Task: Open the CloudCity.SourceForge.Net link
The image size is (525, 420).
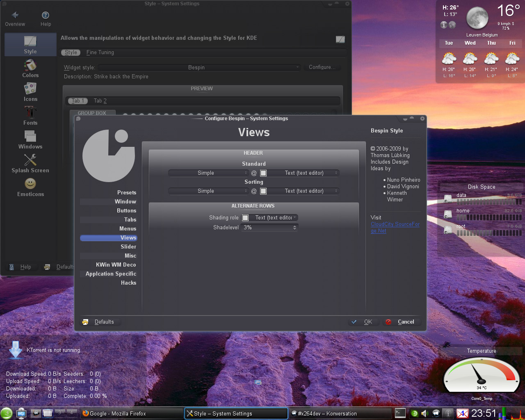Action: 395,228
